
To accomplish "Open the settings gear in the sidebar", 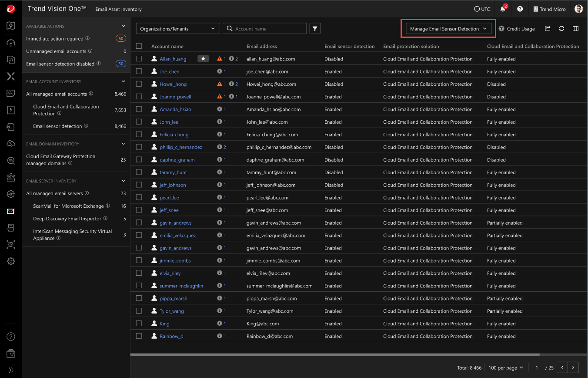I will click(x=11, y=261).
